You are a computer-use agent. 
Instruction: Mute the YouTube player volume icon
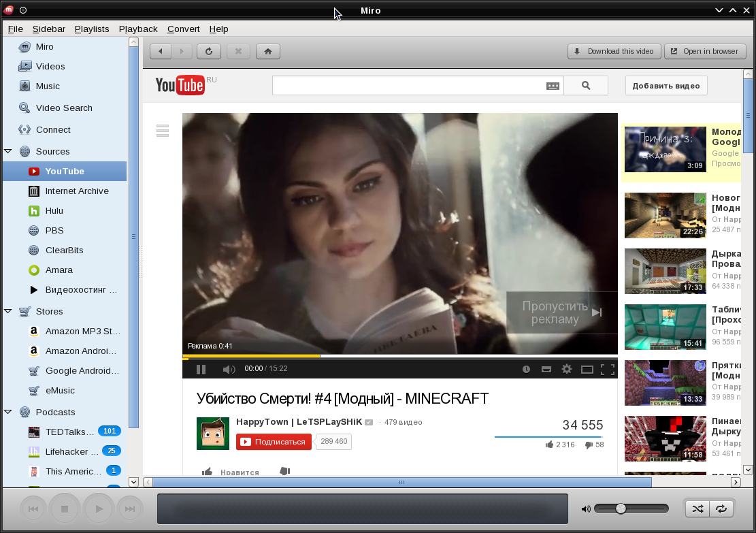click(x=229, y=370)
